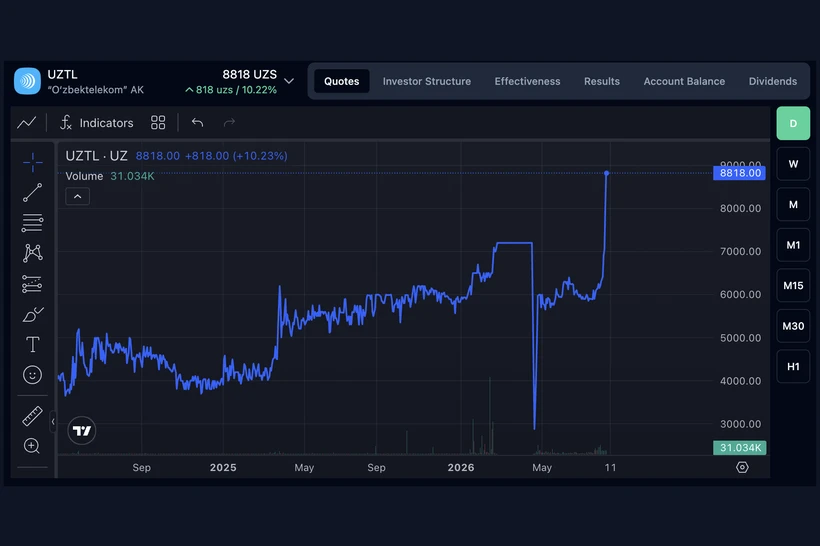Select the brush drawing tool
The height and width of the screenshot is (546, 820).
tap(32, 314)
